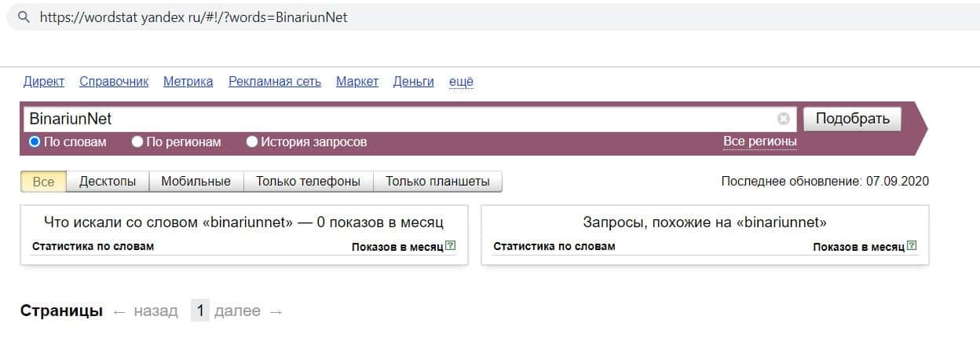
Task: Click the keyword search input field
Action: pos(393,119)
